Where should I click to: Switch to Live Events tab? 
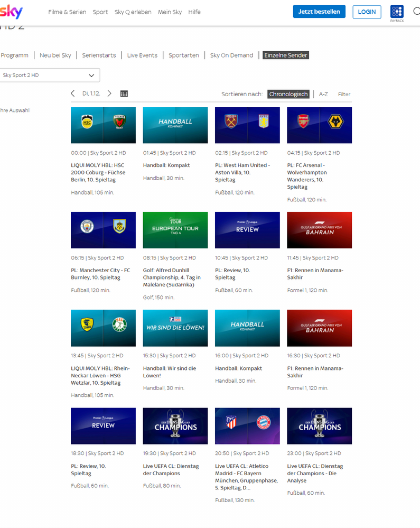pyautogui.click(x=142, y=55)
